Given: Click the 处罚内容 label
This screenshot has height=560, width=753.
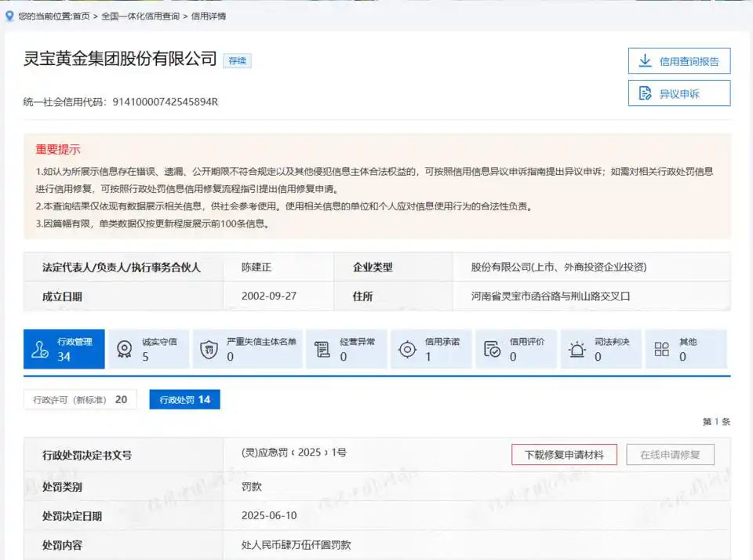Looking at the screenshot, I should pos(62,546).
